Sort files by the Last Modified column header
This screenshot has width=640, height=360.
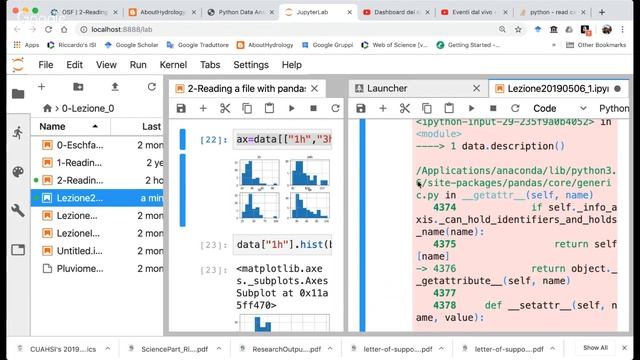click(137, 127)
